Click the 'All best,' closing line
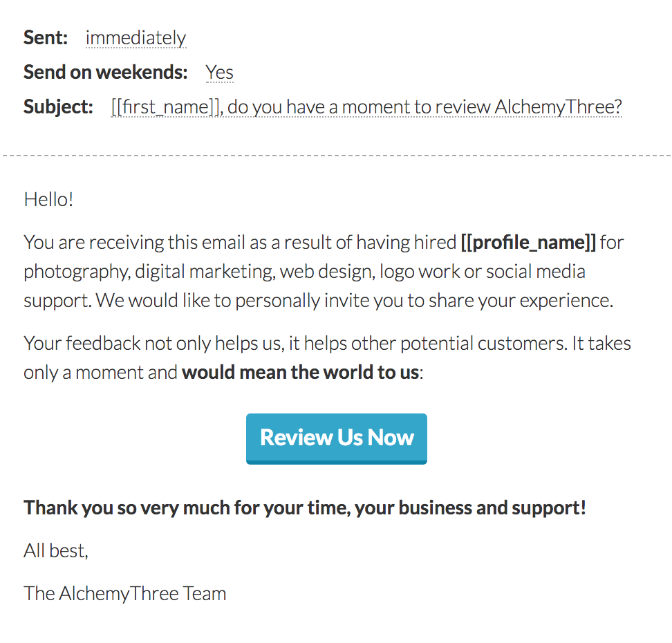This screenshot has height=643, width=672. [56, 550]
